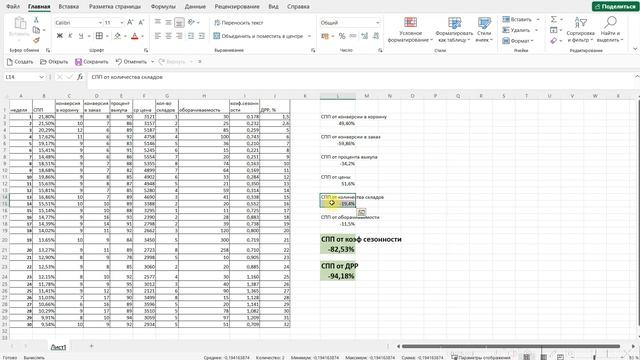Apply the red font color A
Image resolution: width=640 pixels, height=360 pixels.
pyautogui.click(x=135, y=36)
